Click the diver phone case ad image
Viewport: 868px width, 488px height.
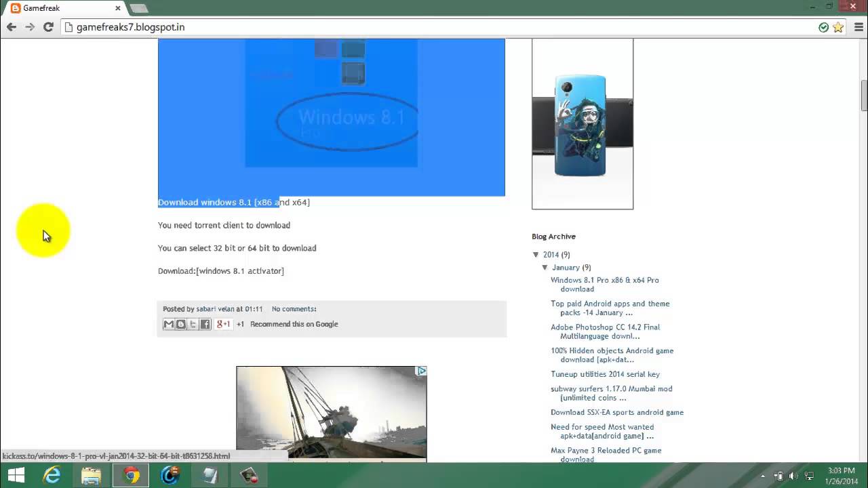point(583,123)
